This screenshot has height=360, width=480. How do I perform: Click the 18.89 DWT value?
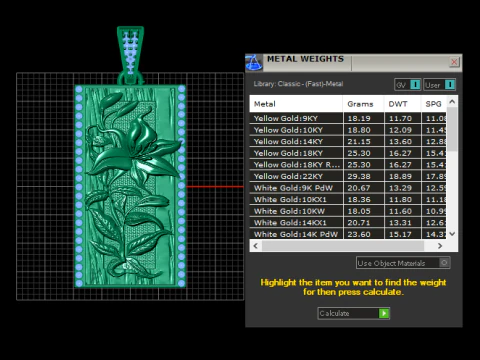(400, 176)
